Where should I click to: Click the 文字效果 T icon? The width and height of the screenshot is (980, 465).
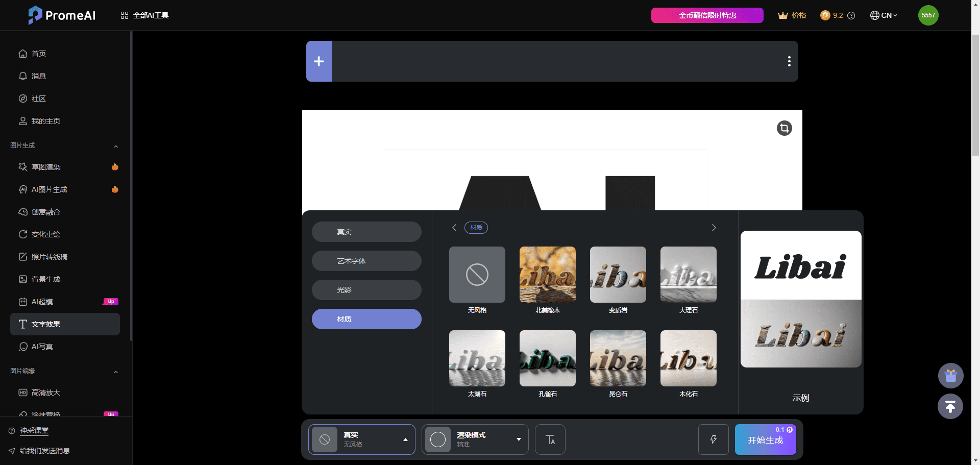click(23, 324)
